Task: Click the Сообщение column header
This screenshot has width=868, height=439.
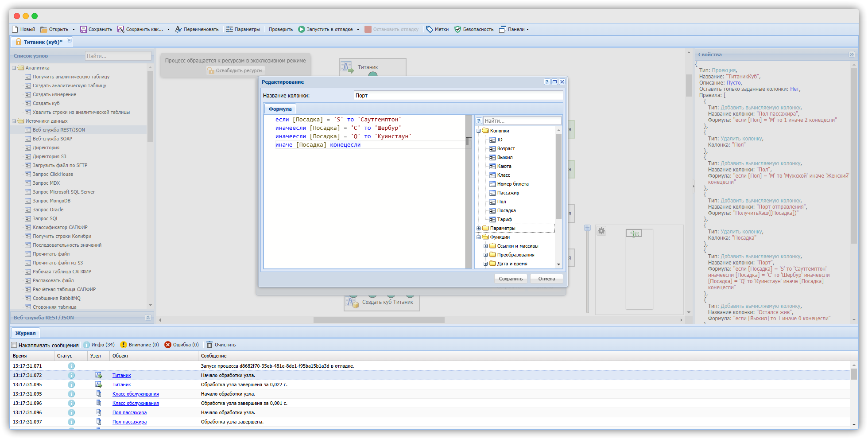Action: (524, 356)
